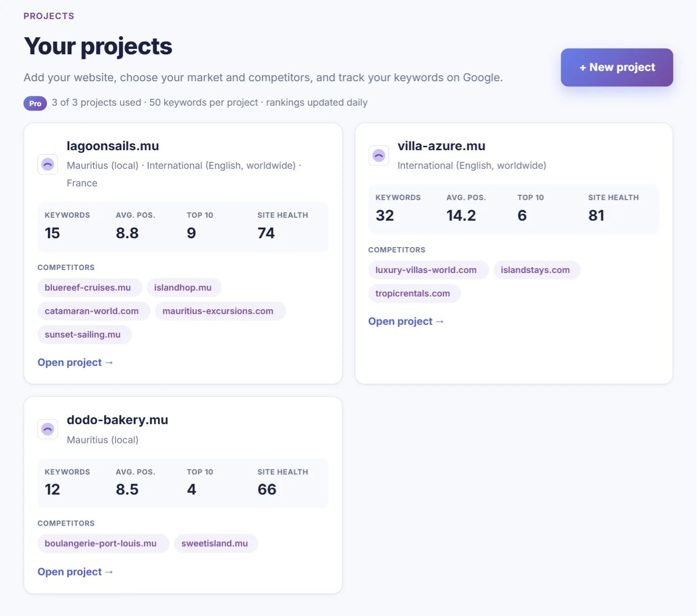Select competitor chip catamaran-world.com
Viewport: 697px width, 616px height.
94,311
